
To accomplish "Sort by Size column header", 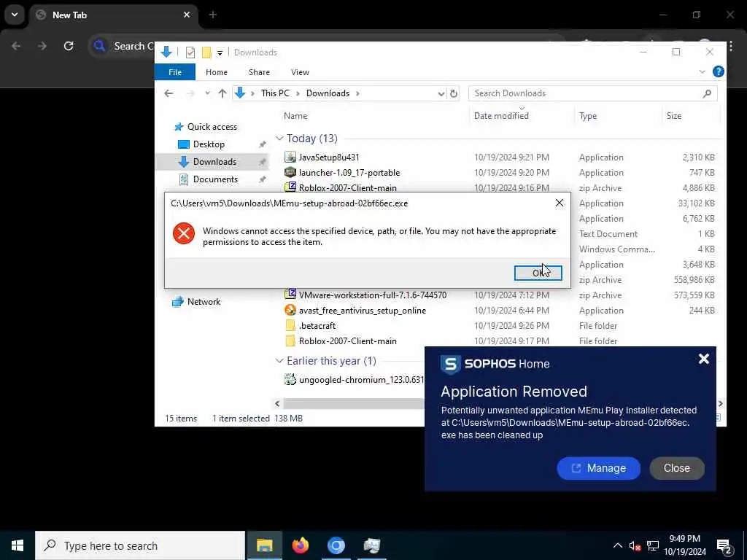I will tap(673, 116).
